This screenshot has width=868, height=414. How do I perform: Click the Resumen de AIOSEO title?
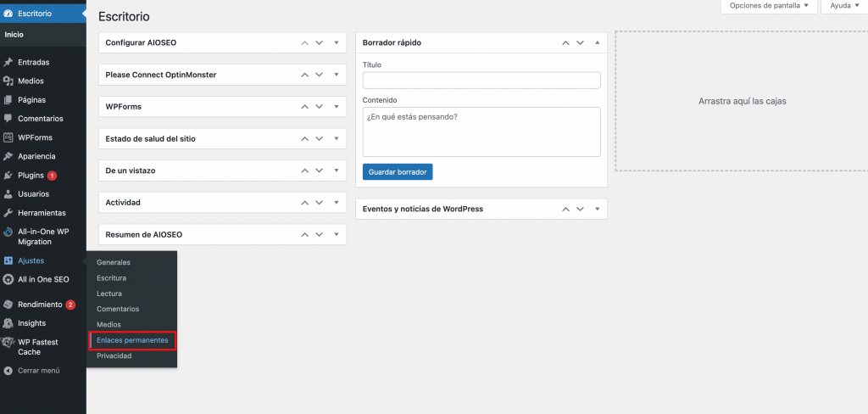tap(144, 235)
